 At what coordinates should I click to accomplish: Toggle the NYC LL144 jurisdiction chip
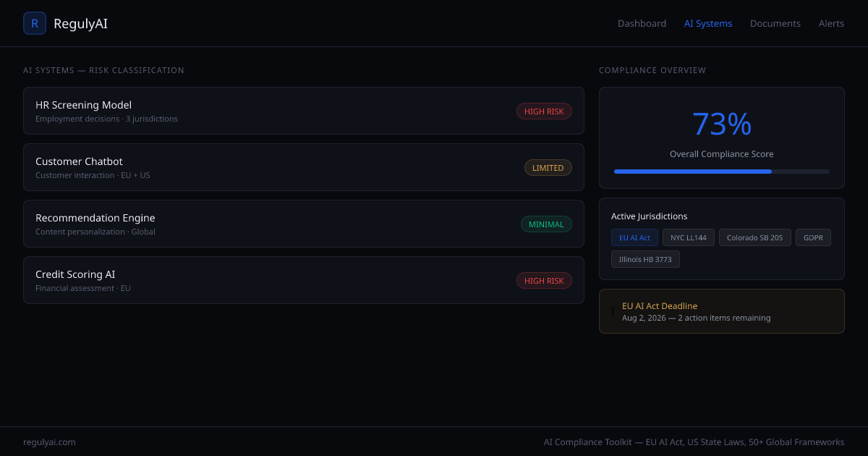point(688,237)
